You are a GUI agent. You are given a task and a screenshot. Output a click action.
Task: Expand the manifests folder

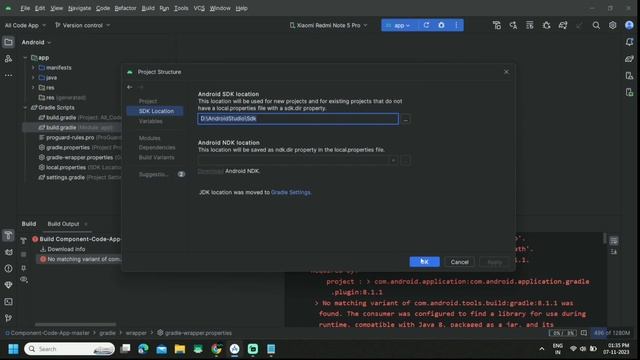[x=33, y=68]
